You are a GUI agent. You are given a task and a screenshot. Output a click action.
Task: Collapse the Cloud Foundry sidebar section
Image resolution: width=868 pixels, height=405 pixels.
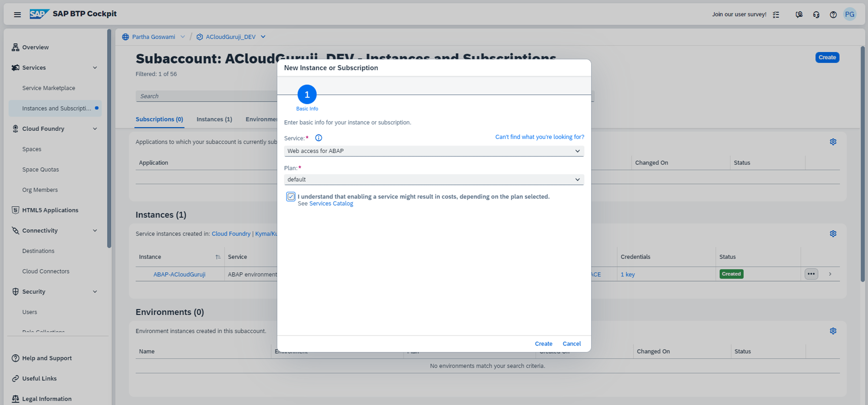(x=95, y=129)
